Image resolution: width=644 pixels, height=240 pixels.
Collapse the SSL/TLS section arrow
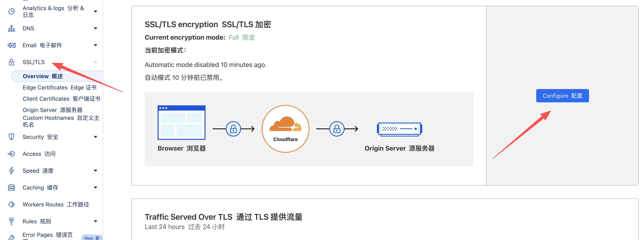click(x=95, y=62)
